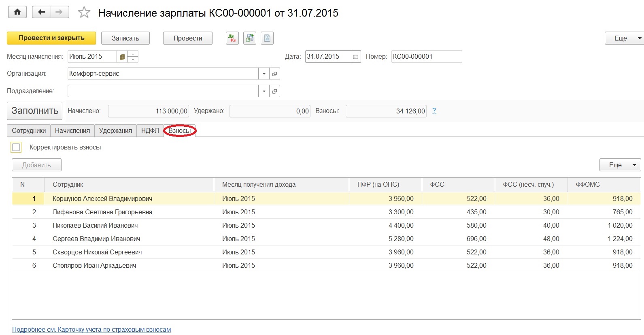Click the report sheet icon in toolbar

tap(267, 38)
